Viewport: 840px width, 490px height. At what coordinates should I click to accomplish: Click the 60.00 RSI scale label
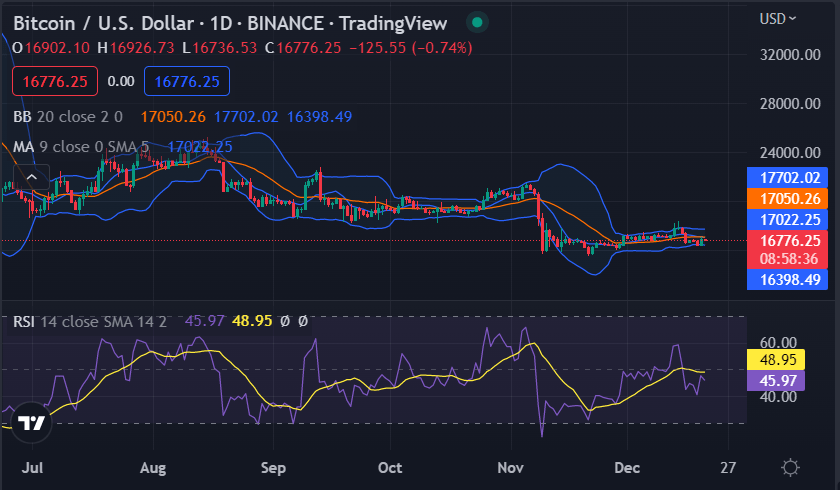778,342
